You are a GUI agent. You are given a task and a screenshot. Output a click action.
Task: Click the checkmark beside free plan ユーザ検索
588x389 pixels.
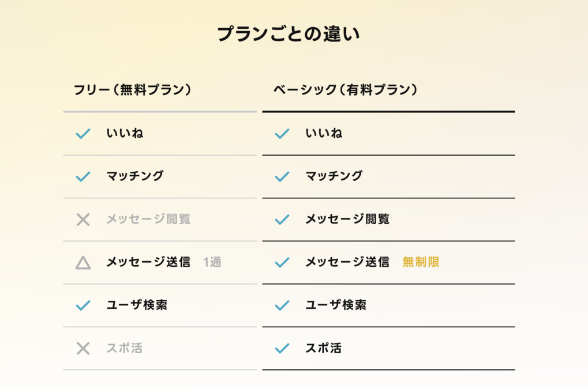click(83, 305)
